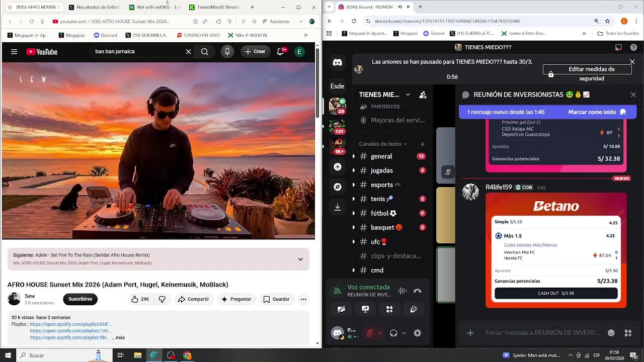
Task: Click the Guardar save button
Action: click(277, 299)
